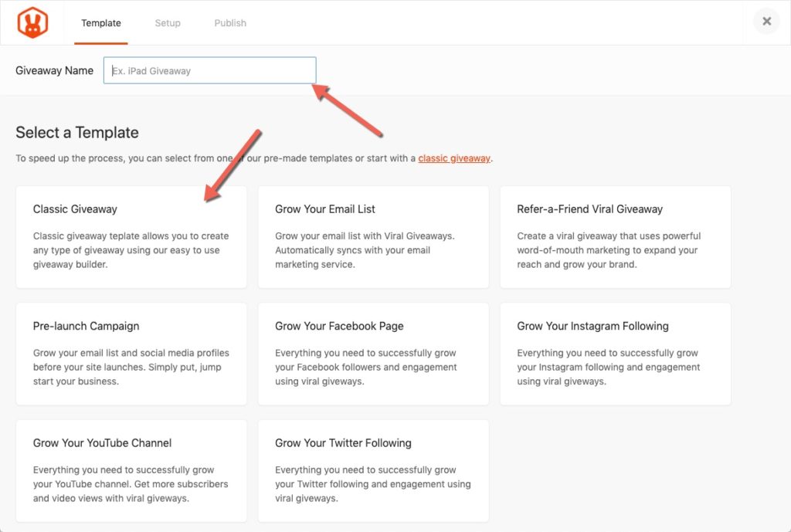Screen dimensions: 791x532
Task: Select the Grow Your Email List template
Action: click(x=373, y=237)
